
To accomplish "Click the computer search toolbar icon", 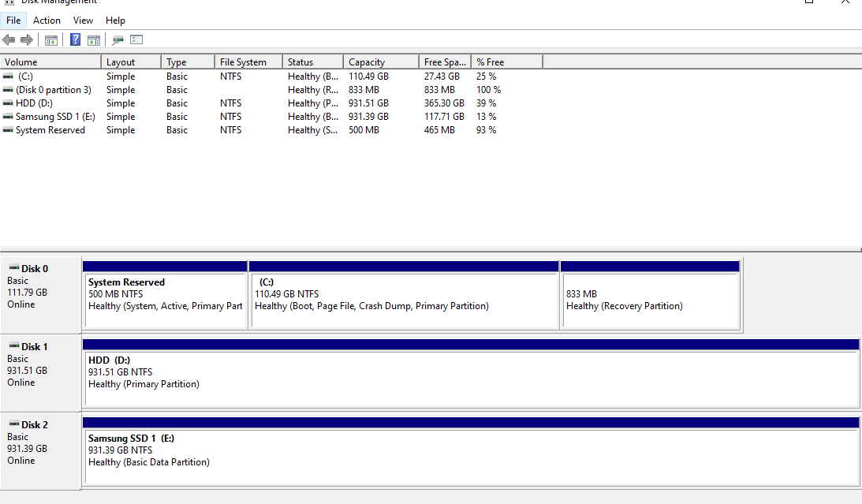I will coord(117,39).
